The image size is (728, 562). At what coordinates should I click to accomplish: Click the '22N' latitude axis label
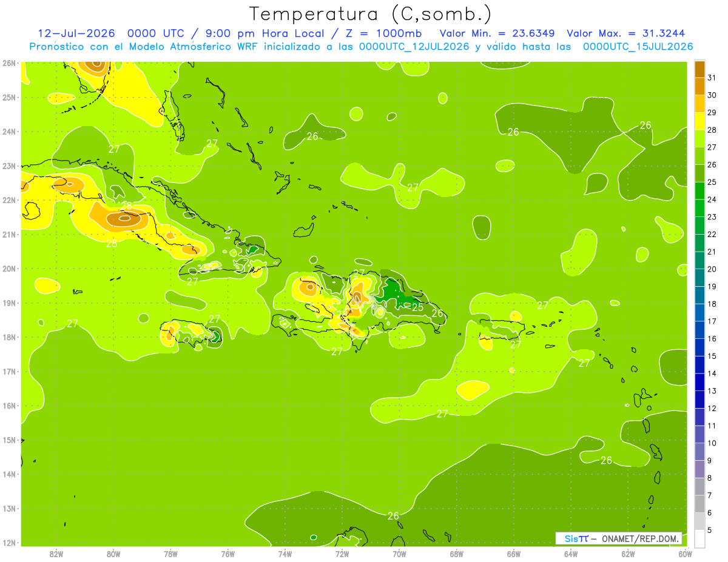pos(9,200)
